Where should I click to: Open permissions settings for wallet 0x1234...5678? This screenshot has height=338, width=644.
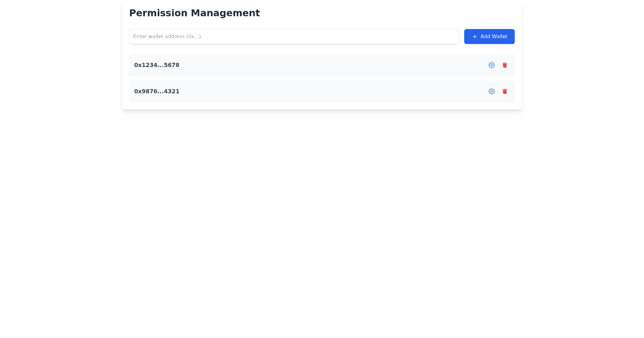click(492, 65)
